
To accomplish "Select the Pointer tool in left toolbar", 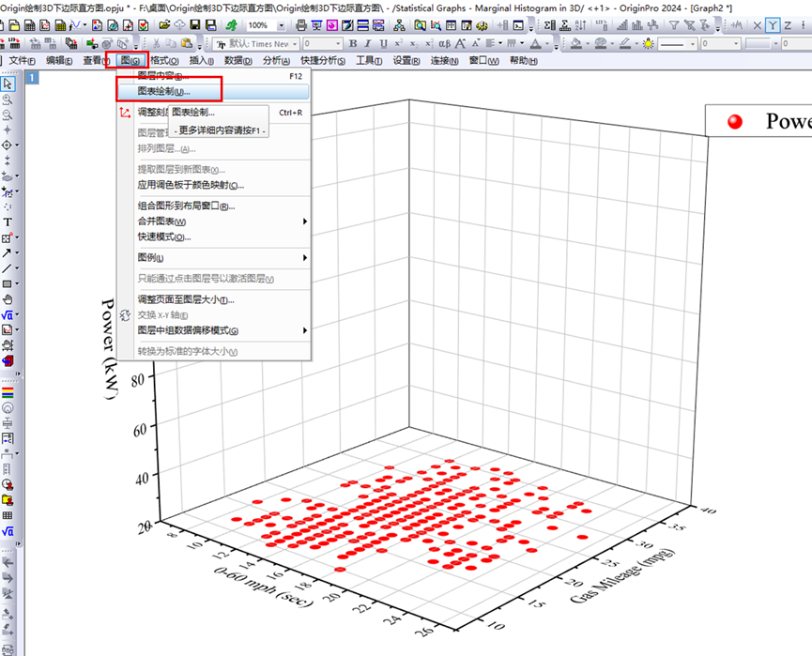I will click(x=8, y=84).
